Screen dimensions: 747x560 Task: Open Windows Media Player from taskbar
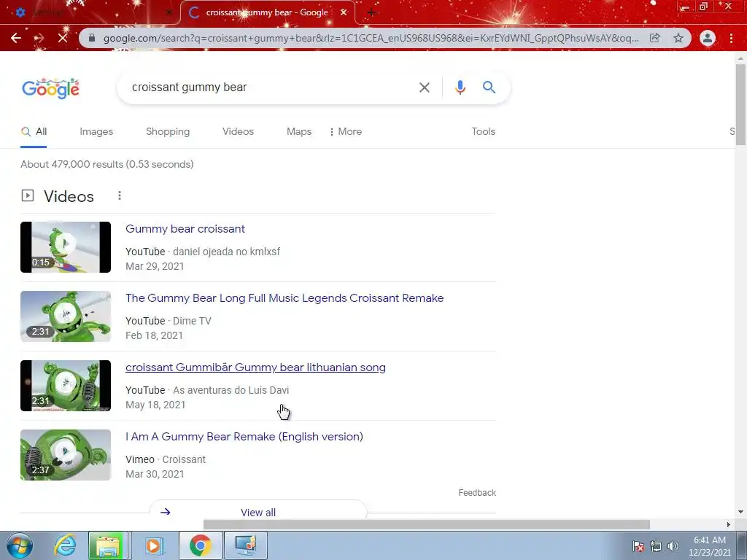click(153, 545)
